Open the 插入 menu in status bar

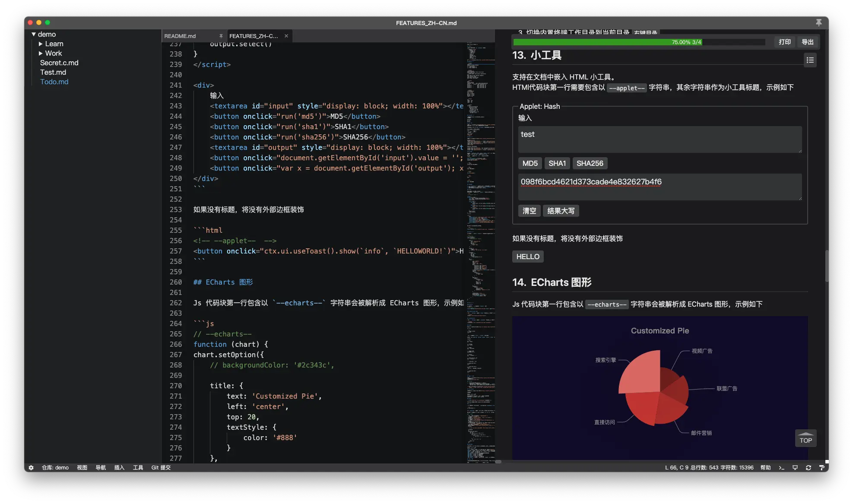pos(119,467)
